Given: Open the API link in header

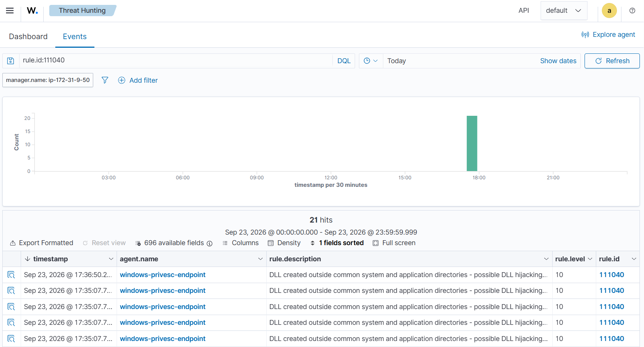Looking at the screenshot, I should coord(524,11).
